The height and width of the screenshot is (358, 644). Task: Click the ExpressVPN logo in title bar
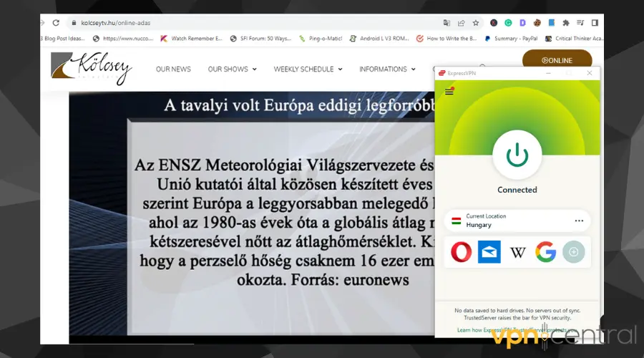[442, 73]
